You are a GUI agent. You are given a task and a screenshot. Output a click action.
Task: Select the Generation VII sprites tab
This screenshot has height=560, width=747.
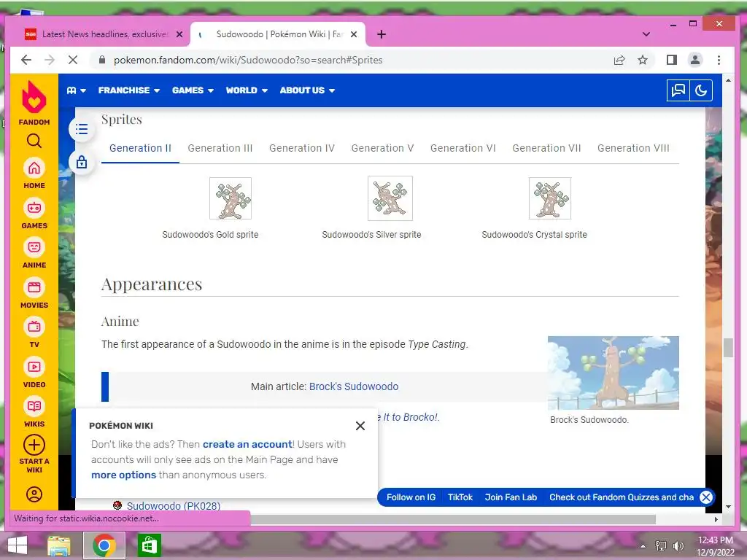[546, 149]
